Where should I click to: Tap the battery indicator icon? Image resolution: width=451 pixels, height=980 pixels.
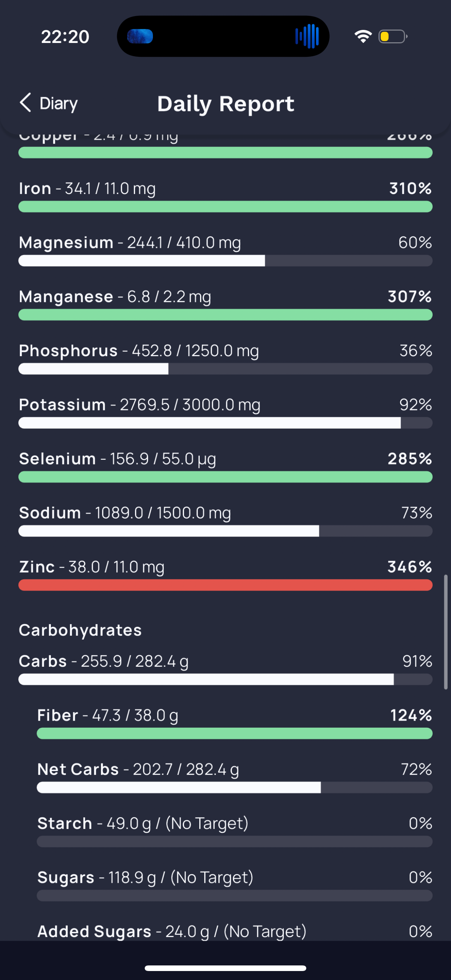pos(393,37)
